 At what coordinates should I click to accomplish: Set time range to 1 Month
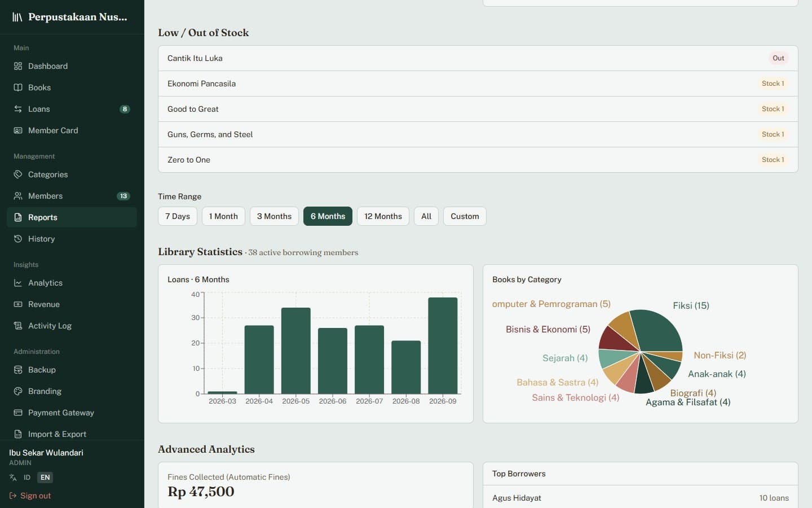tap(223, 216)
